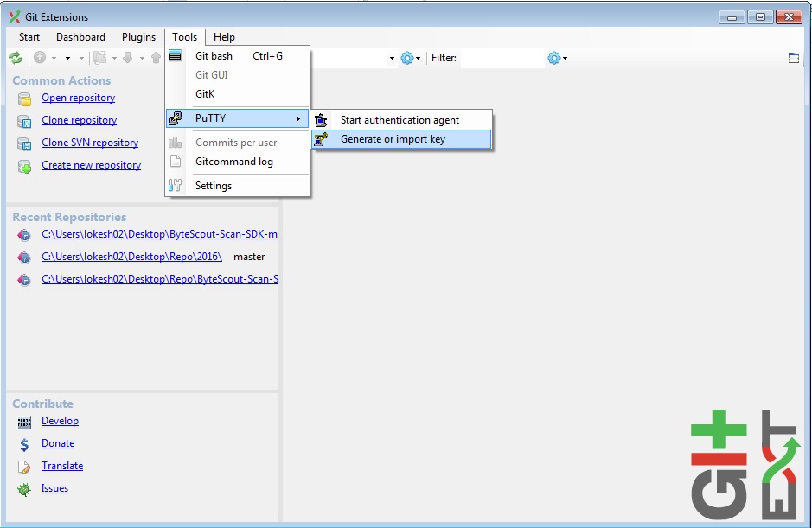Click the Open repository folder icon

[x=24, y=99]
